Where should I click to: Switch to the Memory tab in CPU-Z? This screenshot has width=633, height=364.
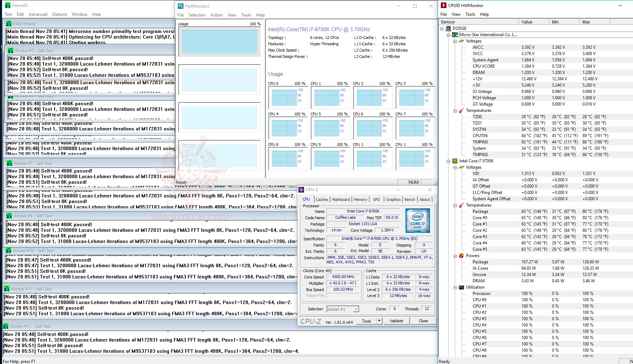(x=361, y=200)
